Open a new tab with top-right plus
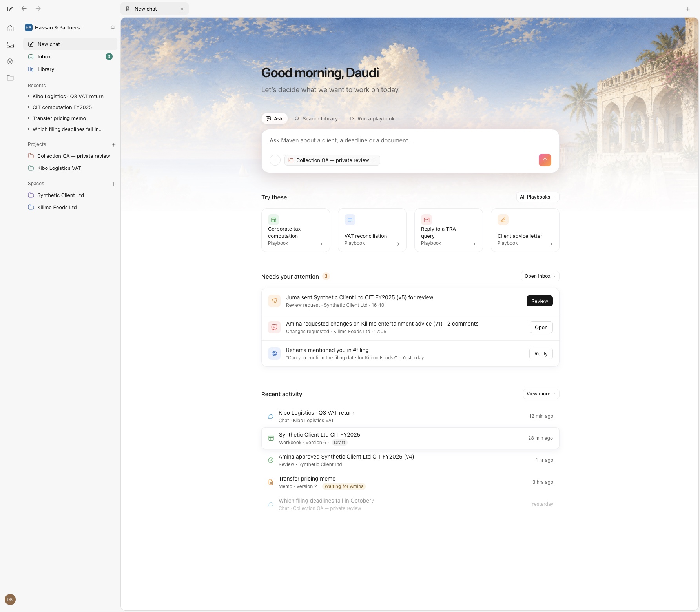The width and height of the screenshot is (700, 612). click(x=688, y=9)
